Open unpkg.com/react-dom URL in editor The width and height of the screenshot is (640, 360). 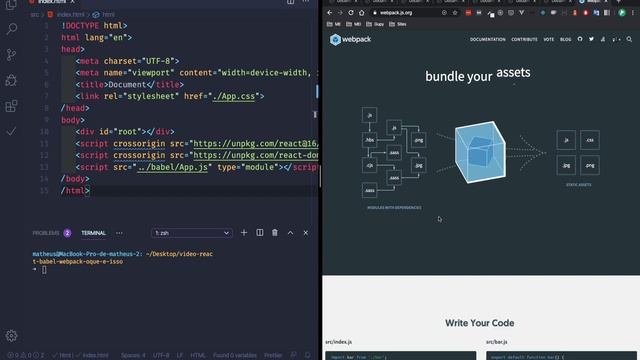click(x=256, y=156)
